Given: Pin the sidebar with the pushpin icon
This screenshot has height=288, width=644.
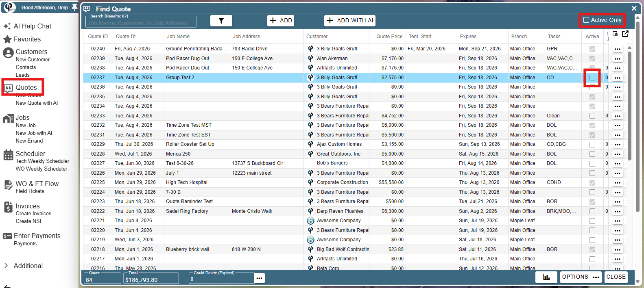Looking at the screenshot, I should point(74,7).
